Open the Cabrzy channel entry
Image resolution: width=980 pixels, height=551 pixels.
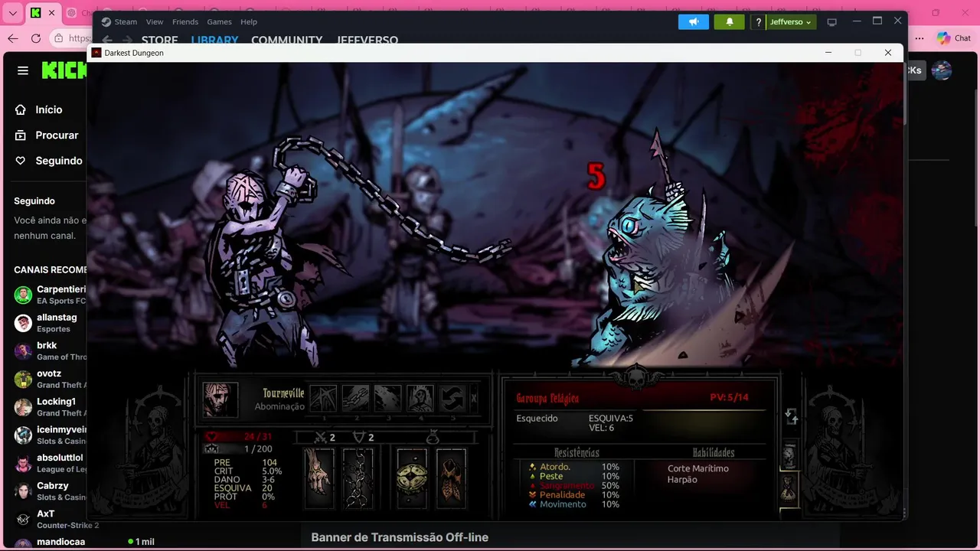point(50,491)
